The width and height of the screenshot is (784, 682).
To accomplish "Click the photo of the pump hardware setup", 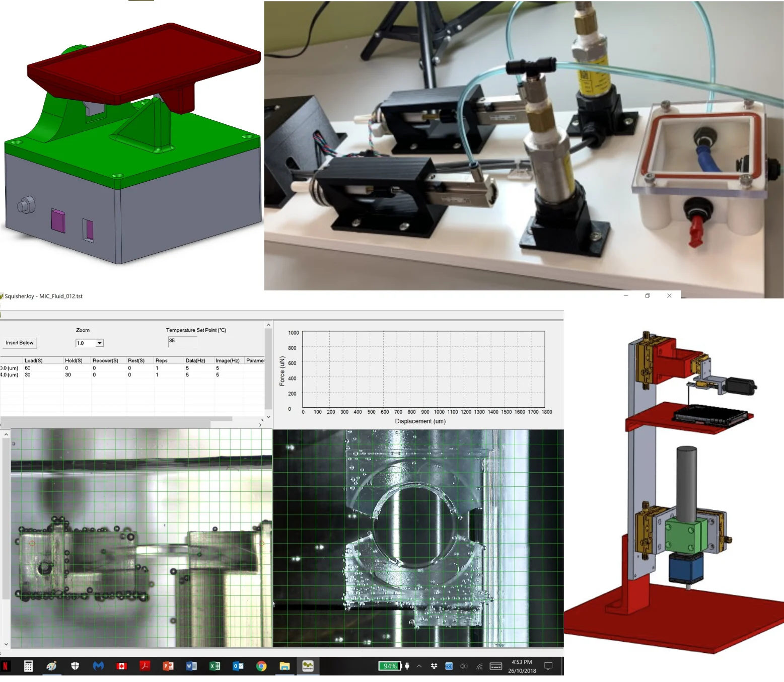I will pos(524,149).
